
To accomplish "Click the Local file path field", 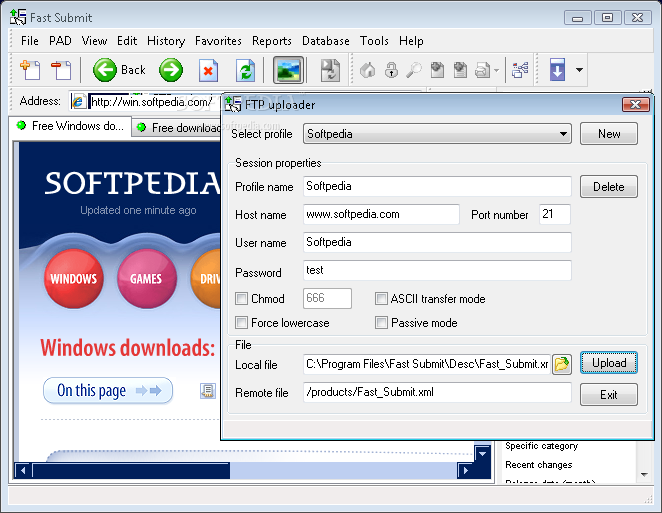I will [427, 364].
